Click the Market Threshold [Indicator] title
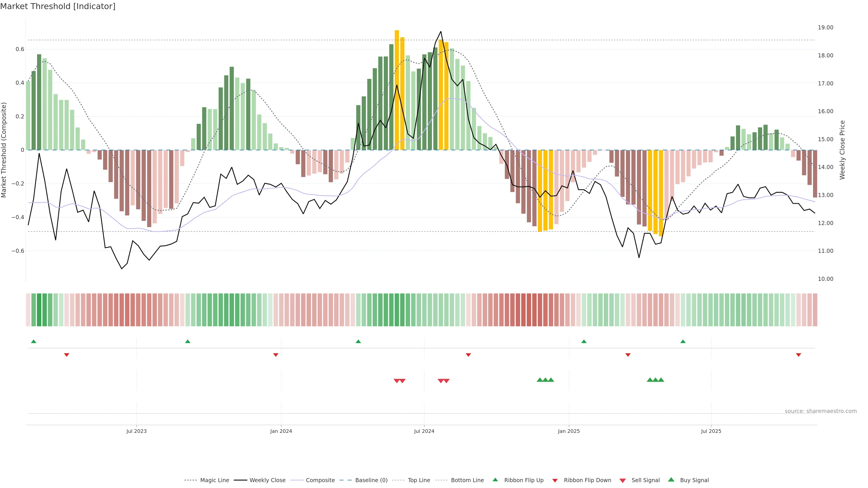 tap(58, 6)
